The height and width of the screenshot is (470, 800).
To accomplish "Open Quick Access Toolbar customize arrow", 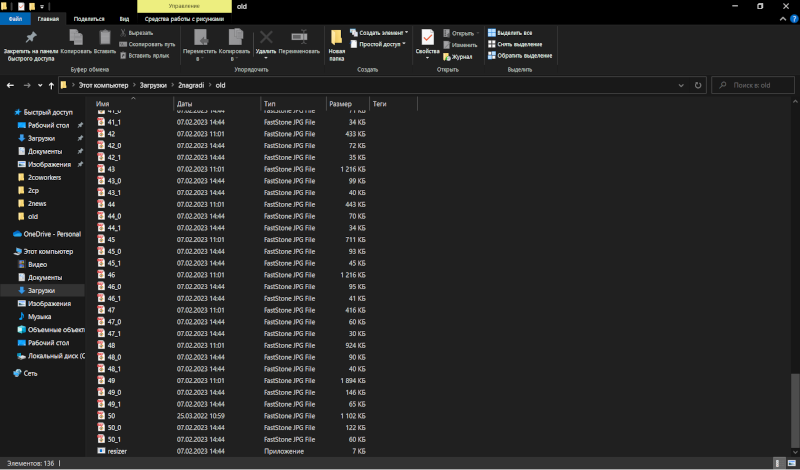I will point(42,7).
